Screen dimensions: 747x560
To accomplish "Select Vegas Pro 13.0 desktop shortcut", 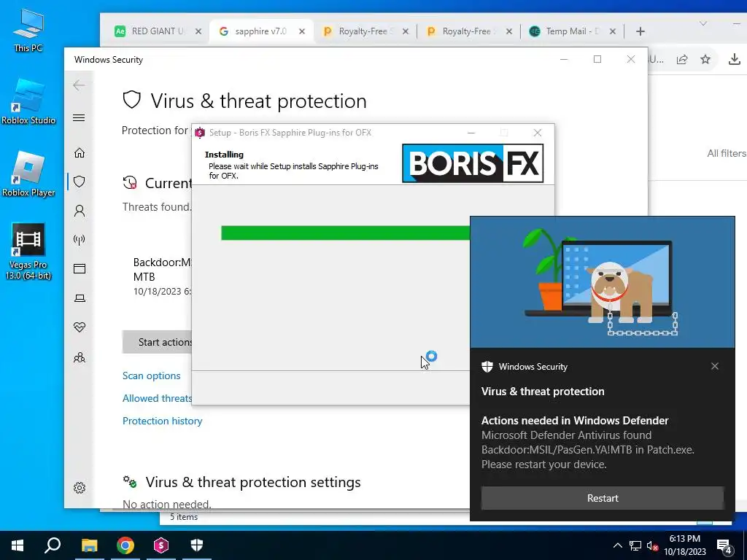I will pyautogui.click(x=28, y=252).
